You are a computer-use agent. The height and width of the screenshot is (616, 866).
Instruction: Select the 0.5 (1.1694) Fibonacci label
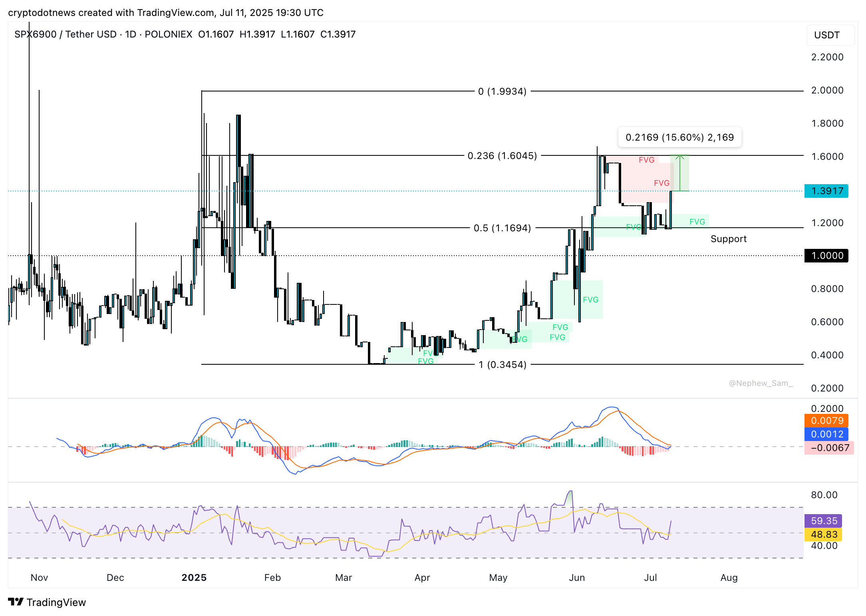tap(502, 228)
